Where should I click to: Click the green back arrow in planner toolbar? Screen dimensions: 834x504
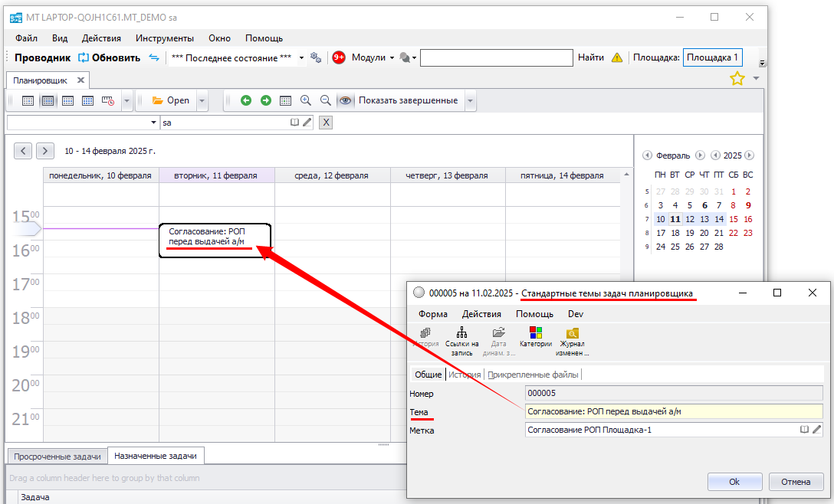(245, 100)
